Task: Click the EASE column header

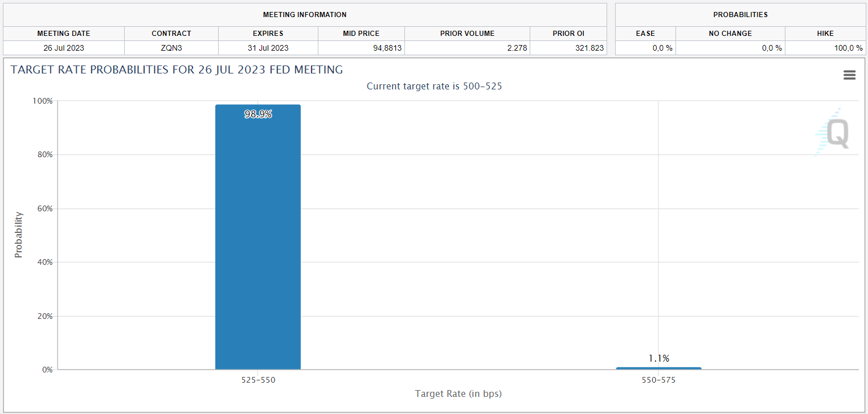Action: tap(645, 34)
